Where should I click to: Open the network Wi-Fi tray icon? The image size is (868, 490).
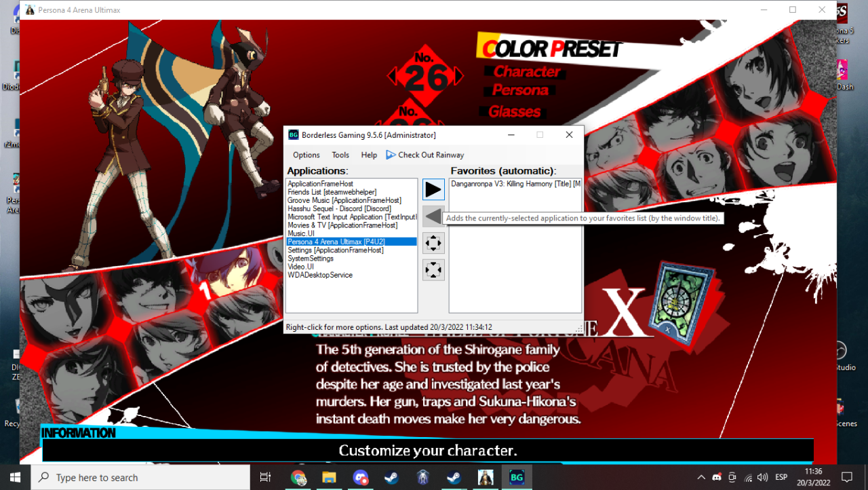(749, 478)
